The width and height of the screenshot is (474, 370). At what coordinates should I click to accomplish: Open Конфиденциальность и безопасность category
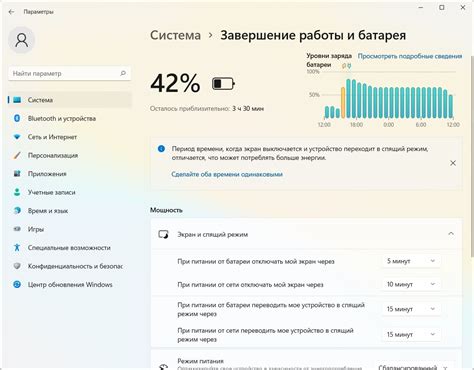pyautogui.click(x=70, y=266)
